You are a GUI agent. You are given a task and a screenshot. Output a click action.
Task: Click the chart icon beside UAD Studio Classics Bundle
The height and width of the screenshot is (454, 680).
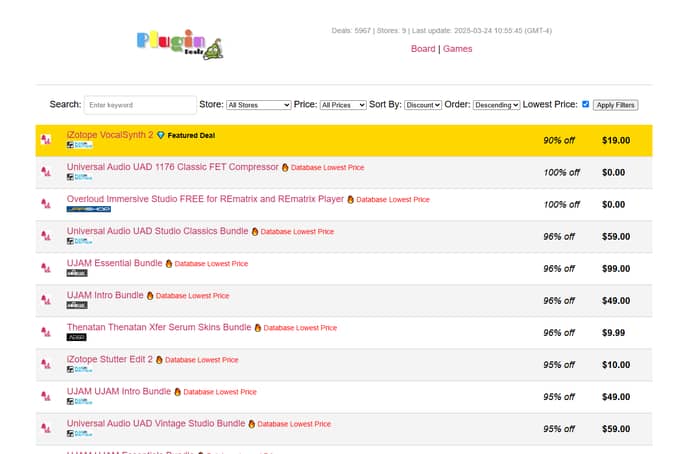pyautogui.click(x=46, y=236)
